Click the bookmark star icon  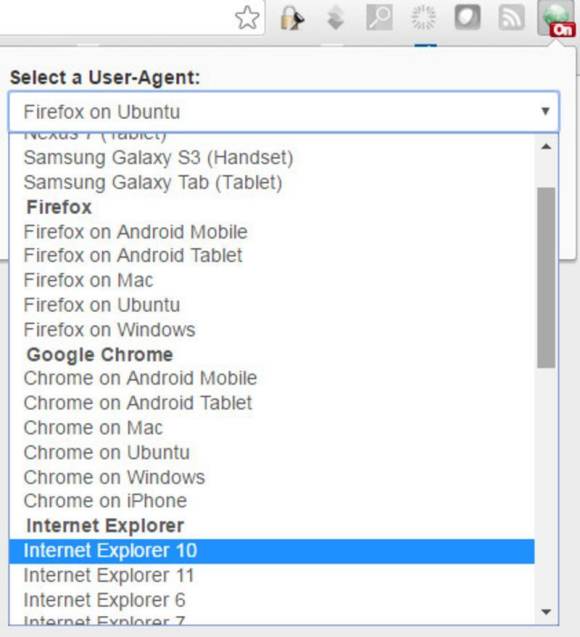click(x=247, y=18)
